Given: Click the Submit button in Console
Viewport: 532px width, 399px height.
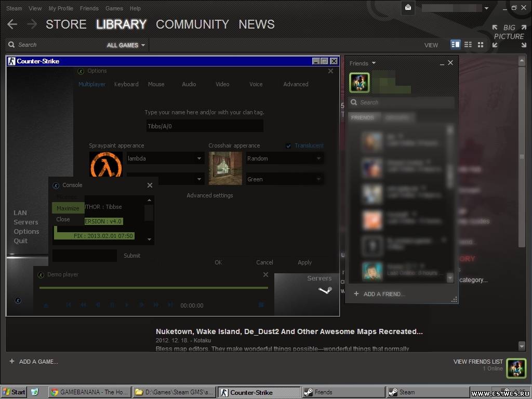Looking at the screenshot, I should [x=132, y=256].
